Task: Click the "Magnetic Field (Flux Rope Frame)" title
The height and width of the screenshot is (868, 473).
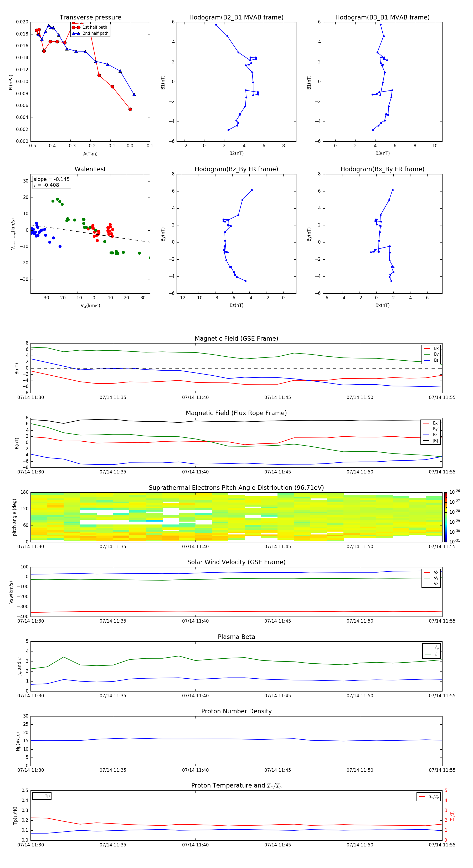Action: (236, 413)
